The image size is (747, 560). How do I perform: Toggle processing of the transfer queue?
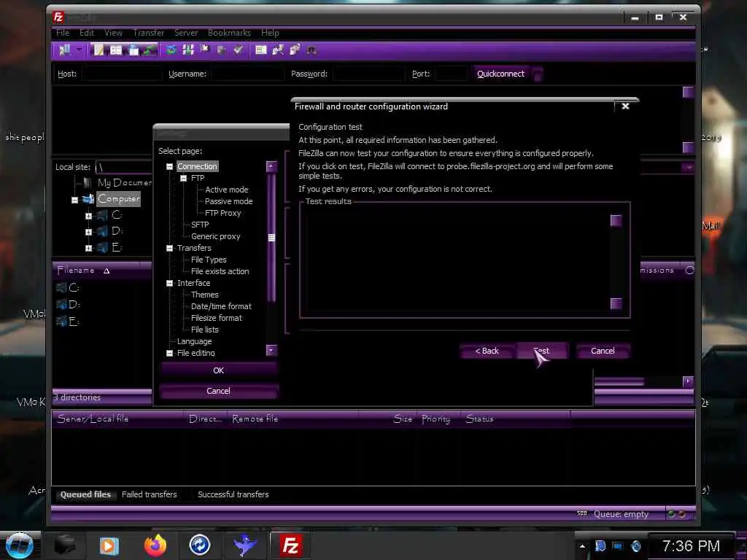tap(188, 50)
